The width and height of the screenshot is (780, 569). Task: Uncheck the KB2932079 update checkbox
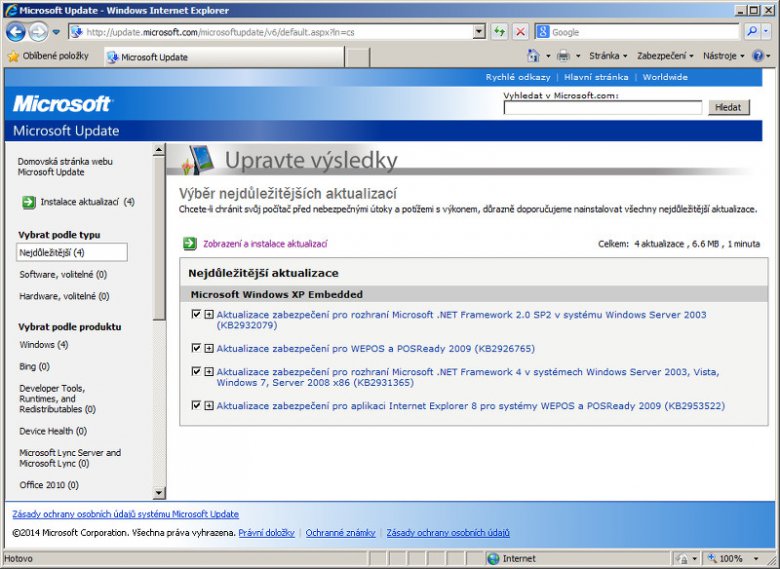point(196,315)
